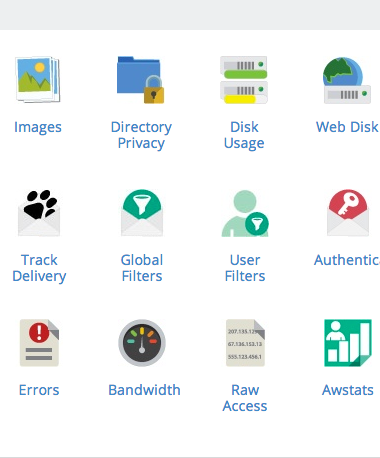Click the Directory Privacy locked folder icon
380x458 pixels.
coord(141,80)
